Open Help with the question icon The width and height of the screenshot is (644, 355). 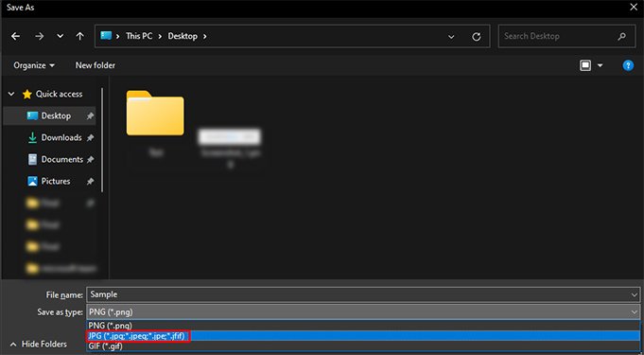click(628, 65)
